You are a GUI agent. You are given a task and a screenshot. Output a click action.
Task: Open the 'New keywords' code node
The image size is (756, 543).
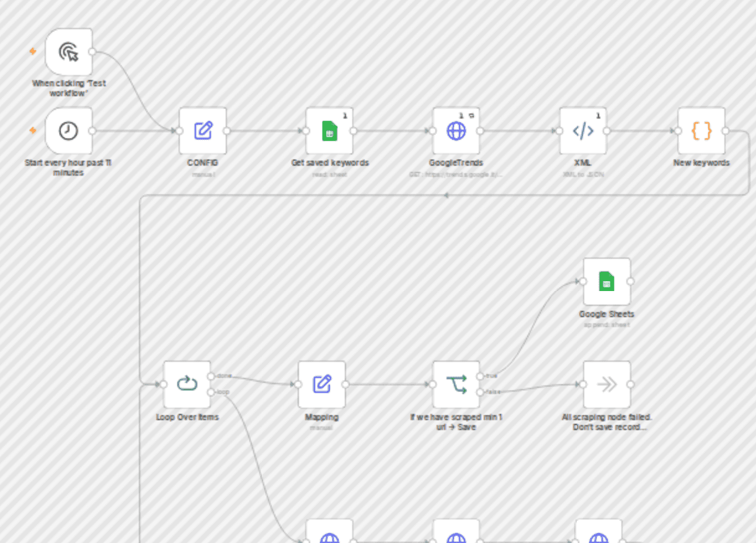click(x=701, y=130)
